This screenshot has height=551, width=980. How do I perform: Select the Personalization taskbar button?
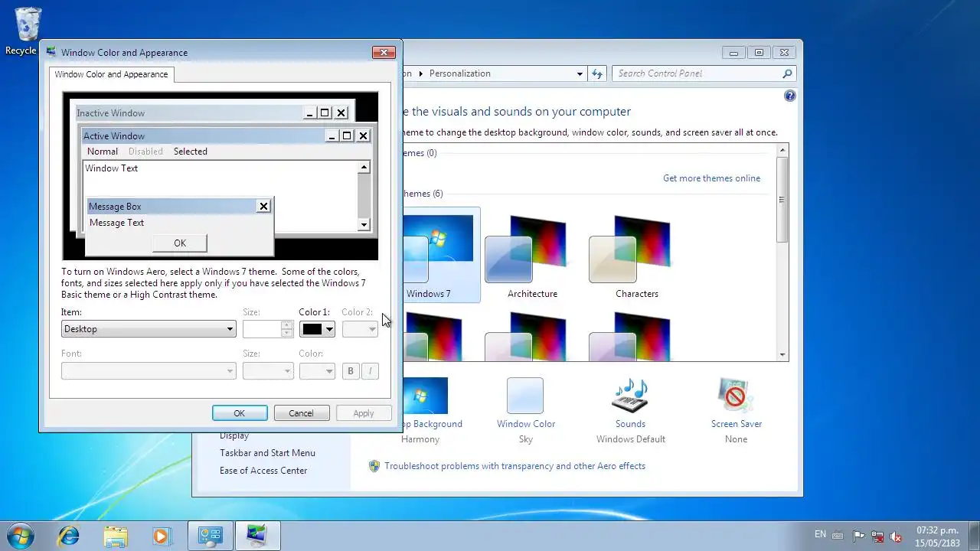point(257,535)
